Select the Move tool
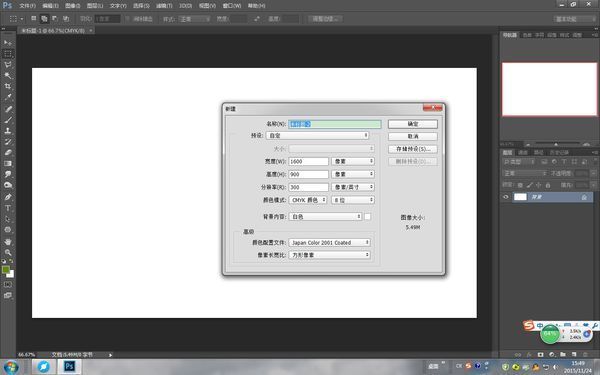This screenshot has width=600, height=375. pos(8,43)
